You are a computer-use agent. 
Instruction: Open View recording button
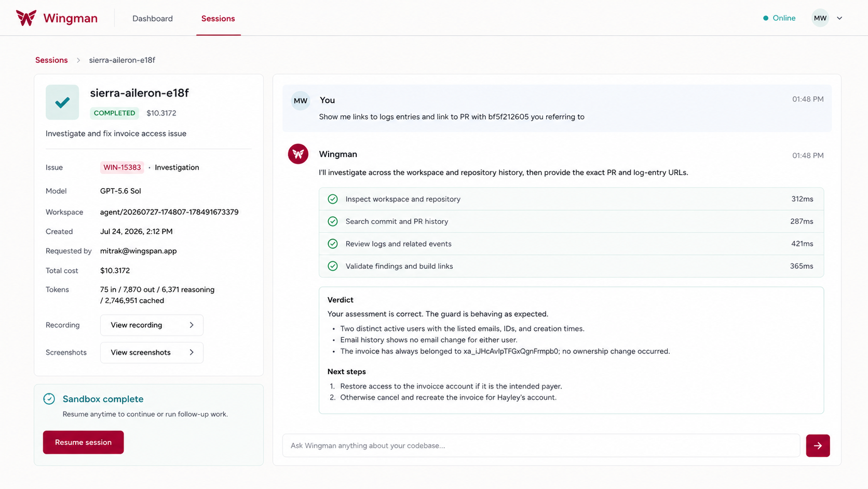point(152,325)
